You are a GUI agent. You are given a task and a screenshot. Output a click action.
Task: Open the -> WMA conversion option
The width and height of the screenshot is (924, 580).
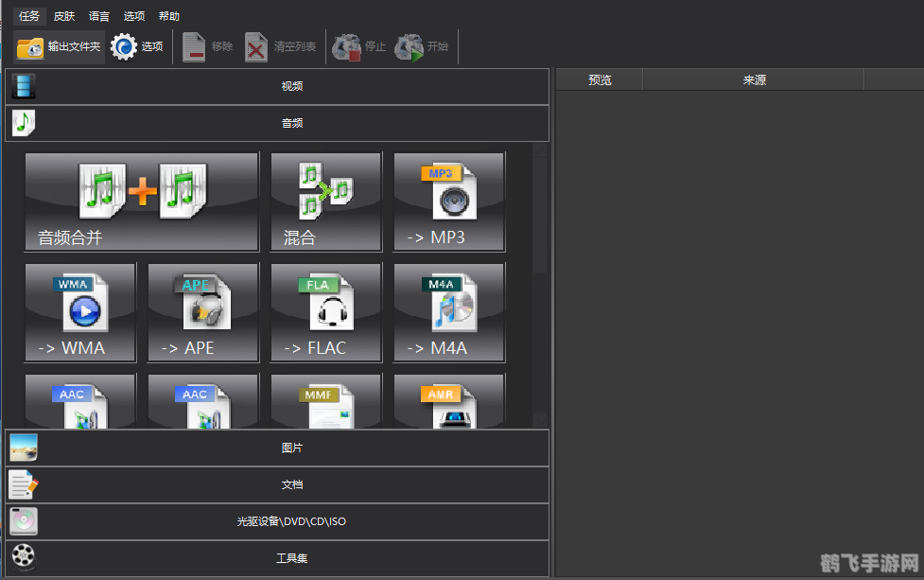tap(80, 312)
